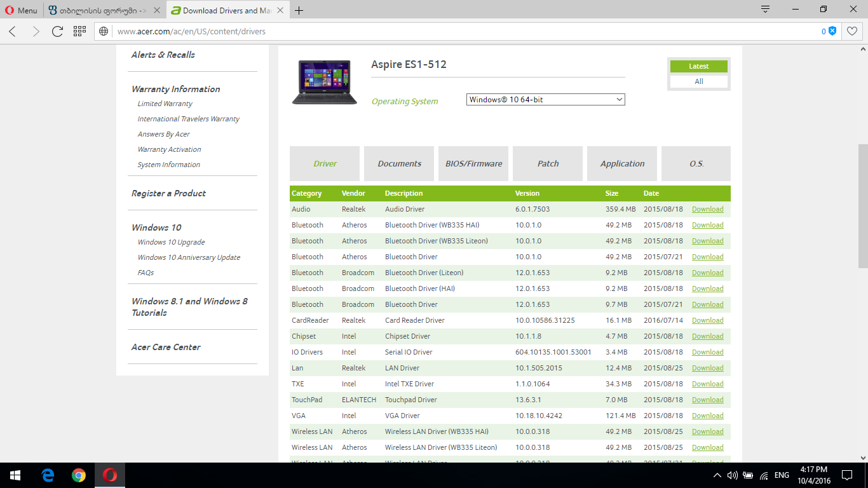This screenshot has width=868, height=488.
Task: Open Windows 8.1 and Windows 8 Tutorials
Action: coord(189,307)
